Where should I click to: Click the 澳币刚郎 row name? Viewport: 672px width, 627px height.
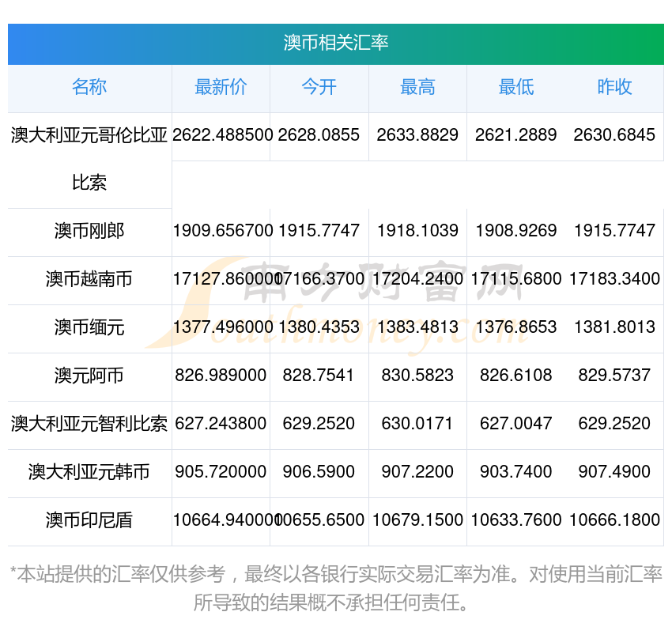pos(89,231)
